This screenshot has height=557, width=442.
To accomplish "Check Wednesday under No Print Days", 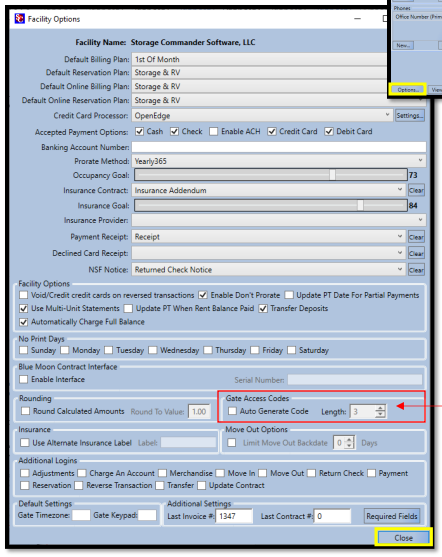I will coord(152,350).
